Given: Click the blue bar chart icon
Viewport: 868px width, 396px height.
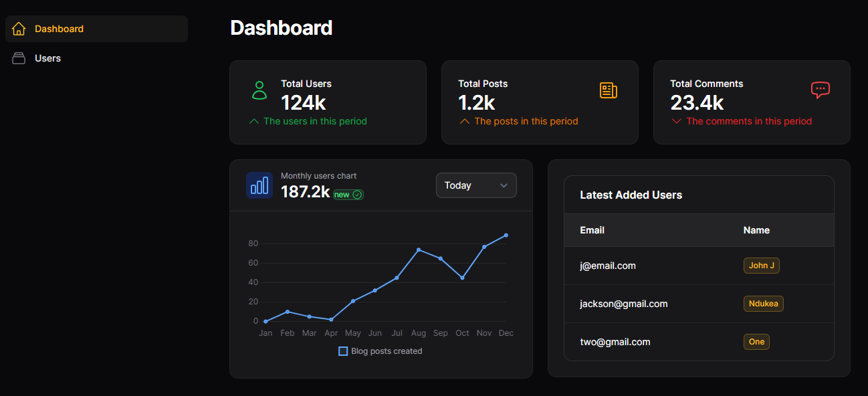Looking at the screenshot, I should tap(259, 185).
